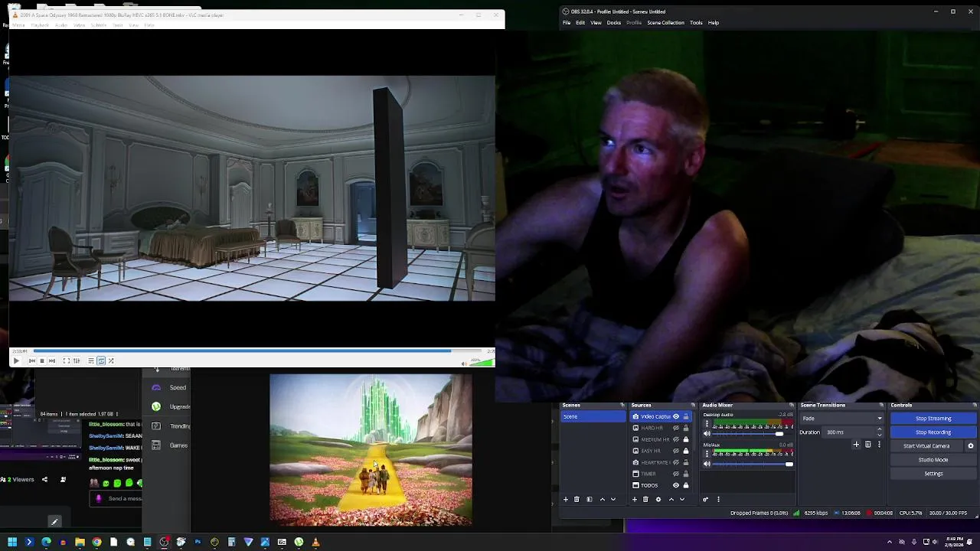Toggle VLC shuffle button

pos(111,360)
